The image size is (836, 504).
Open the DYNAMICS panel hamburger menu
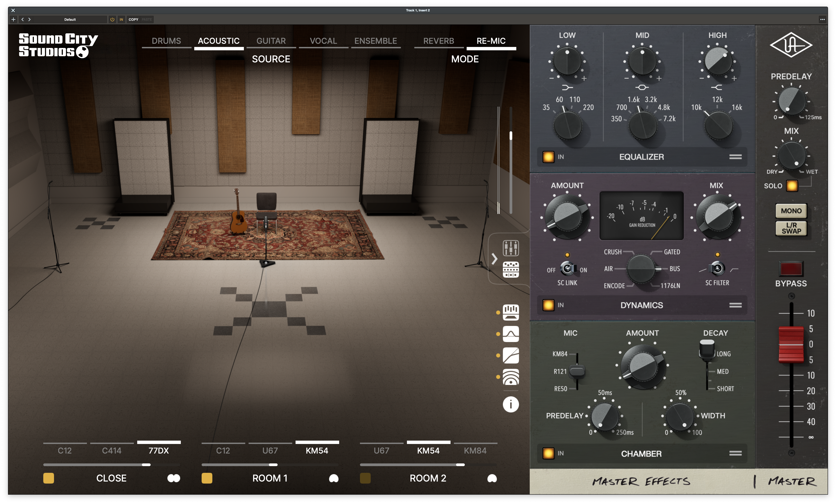[x=736, y=305]
